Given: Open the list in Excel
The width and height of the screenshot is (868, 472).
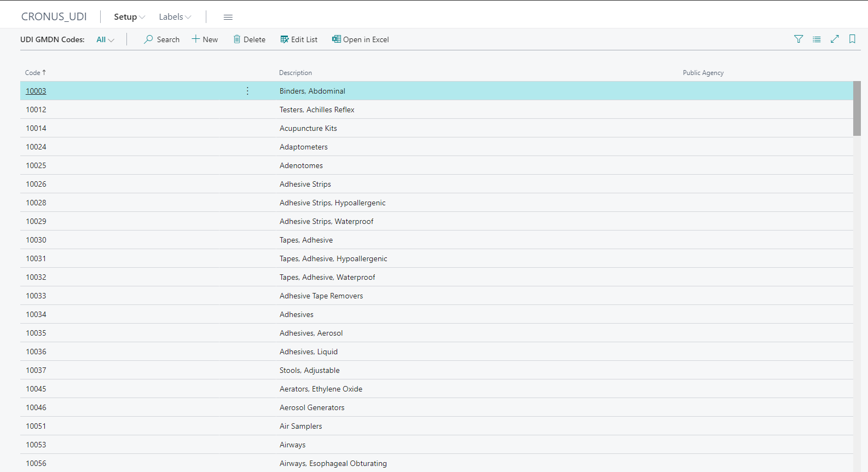Looking at the screenshot, I should pos(361,39).
